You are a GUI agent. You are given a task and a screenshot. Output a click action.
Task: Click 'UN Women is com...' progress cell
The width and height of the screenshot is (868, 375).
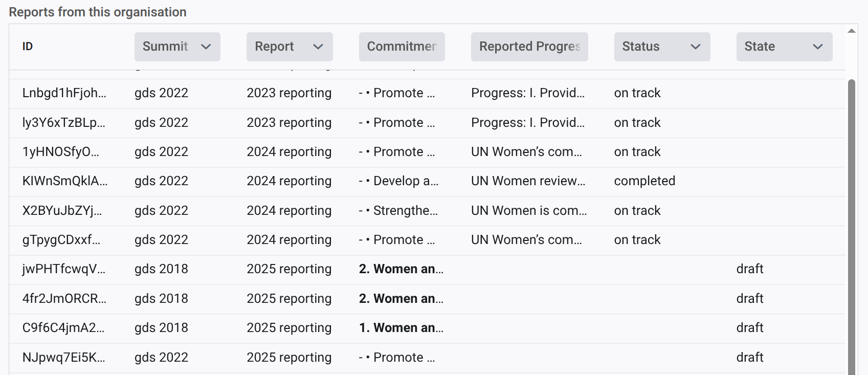pyautogui.click(x=529, y=211)
